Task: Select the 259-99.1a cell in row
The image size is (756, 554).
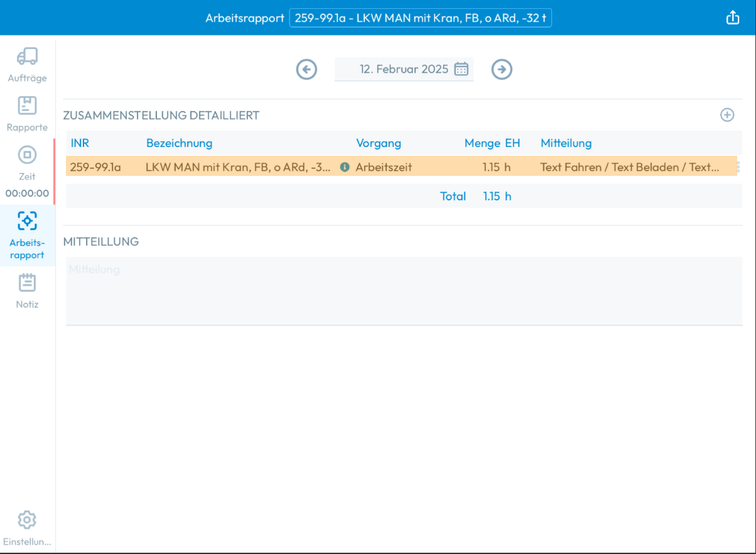Action: (95, 167)
